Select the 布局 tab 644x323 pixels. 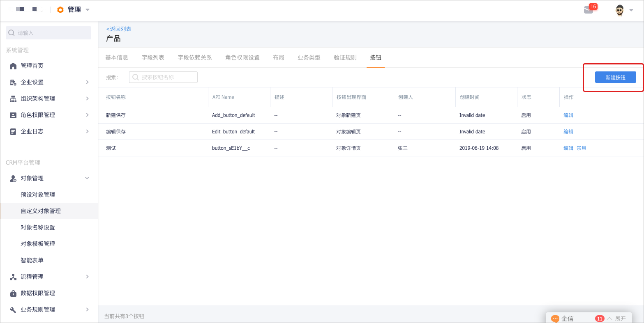[x=279, y=57]
